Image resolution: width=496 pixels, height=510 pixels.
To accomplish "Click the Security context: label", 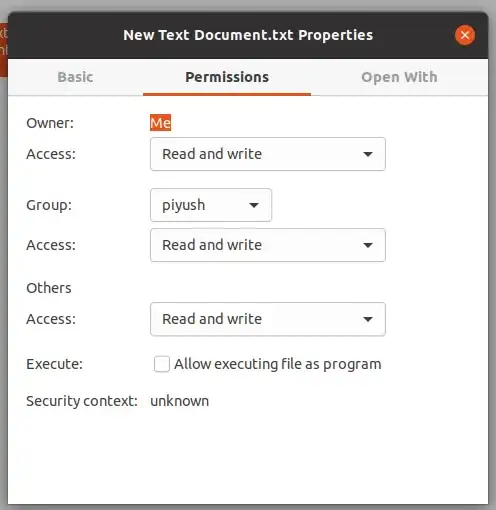I will click(x=82, y=401).
